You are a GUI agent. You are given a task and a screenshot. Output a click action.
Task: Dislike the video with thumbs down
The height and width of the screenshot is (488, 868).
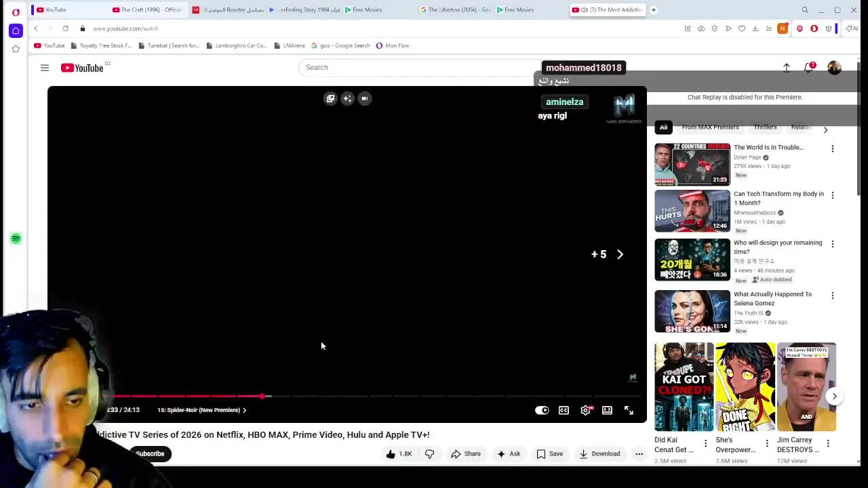[429, 454]
